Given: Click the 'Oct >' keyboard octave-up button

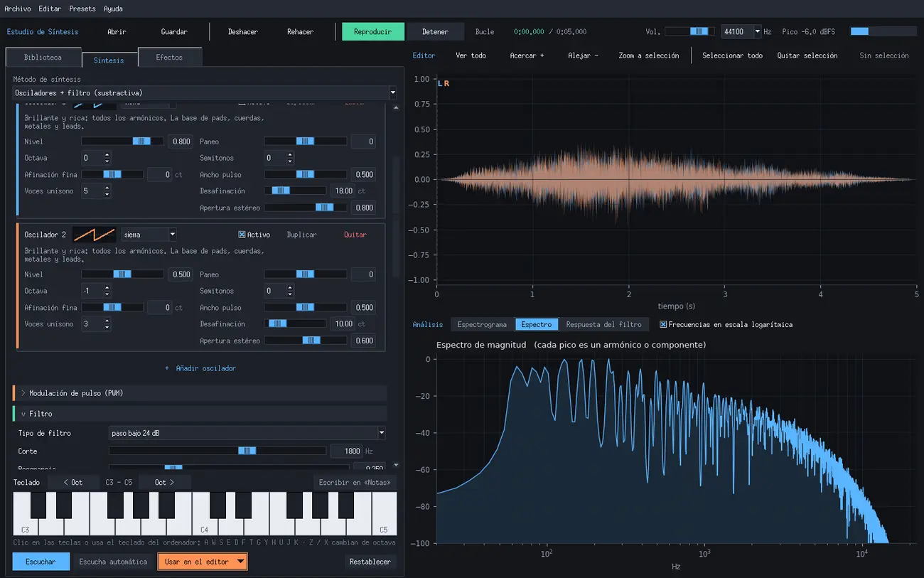Looking at the screenshot, I should click(164, 482).
